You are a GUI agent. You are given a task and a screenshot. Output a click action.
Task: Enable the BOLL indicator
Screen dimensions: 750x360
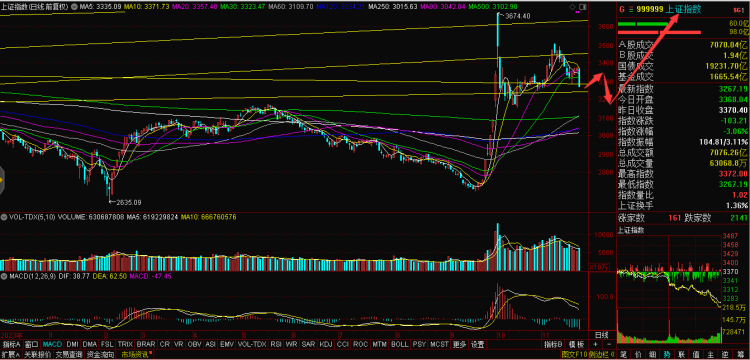click(x=399, y=344)
